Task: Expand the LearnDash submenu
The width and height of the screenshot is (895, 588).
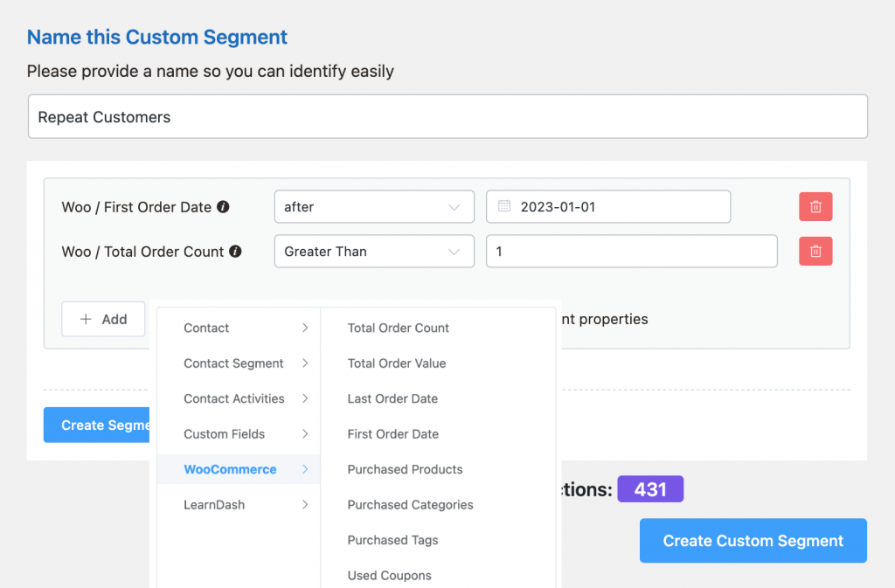Action: 239,505
